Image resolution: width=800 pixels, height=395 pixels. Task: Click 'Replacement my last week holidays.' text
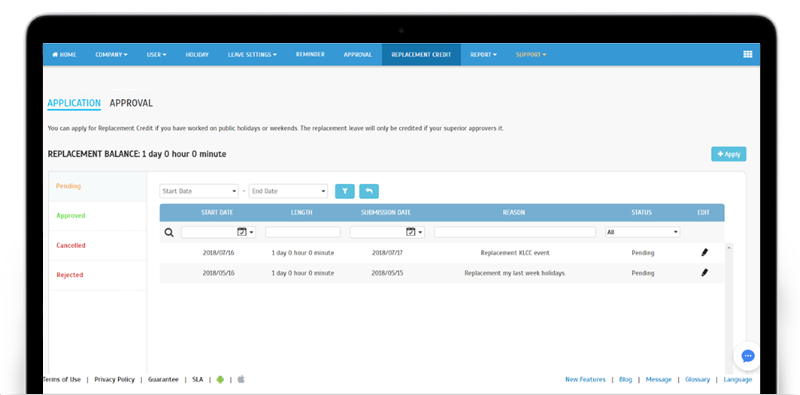pyautogui.click(x=515, y=273)
